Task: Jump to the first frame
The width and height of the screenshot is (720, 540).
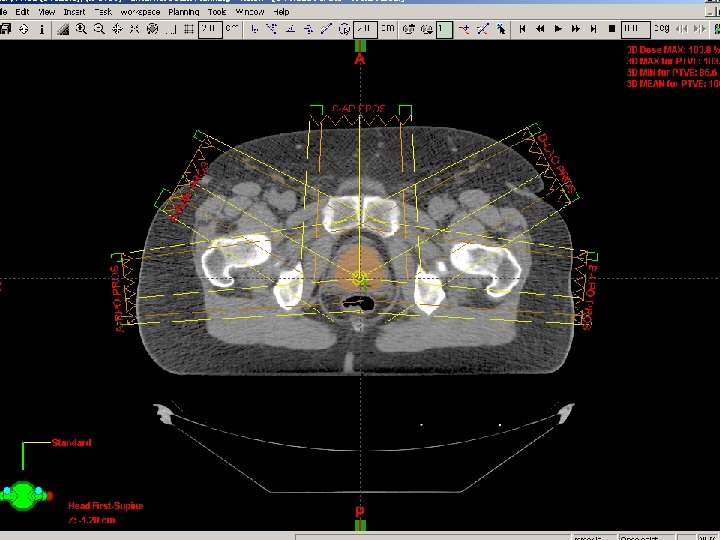Action: pos(522,29)
